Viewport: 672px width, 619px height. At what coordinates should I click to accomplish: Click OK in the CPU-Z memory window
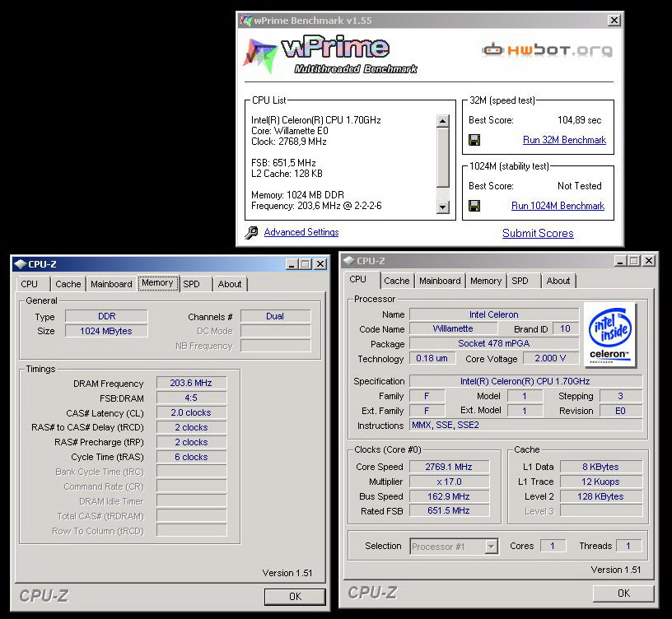coord(295,596)
